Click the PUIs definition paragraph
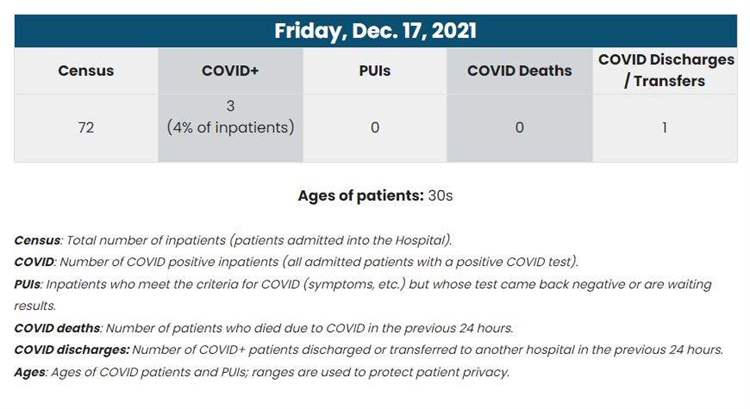750x409 pixels. pyautogui.click(x=363, y=295)
